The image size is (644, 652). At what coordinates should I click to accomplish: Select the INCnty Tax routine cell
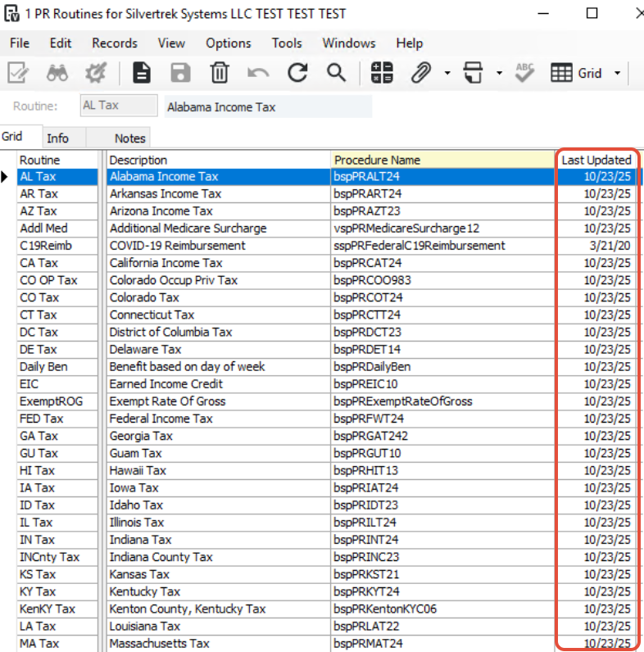point(57,557)
